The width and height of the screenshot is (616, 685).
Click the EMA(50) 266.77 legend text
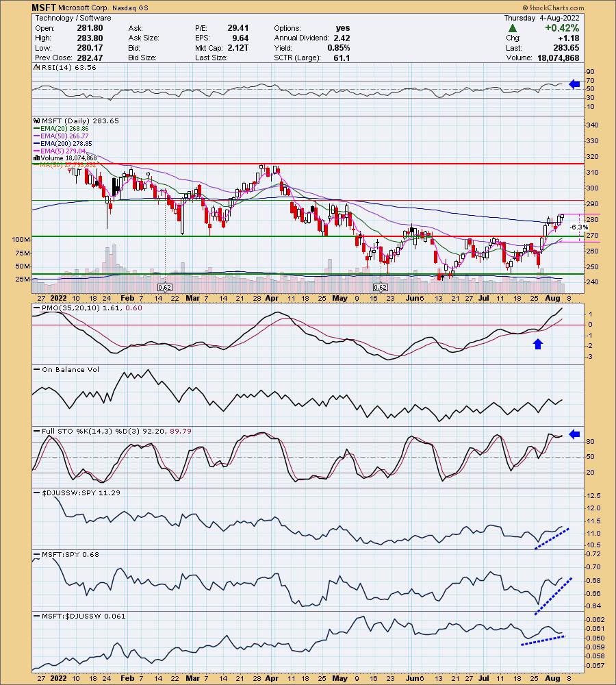(64, 136)
